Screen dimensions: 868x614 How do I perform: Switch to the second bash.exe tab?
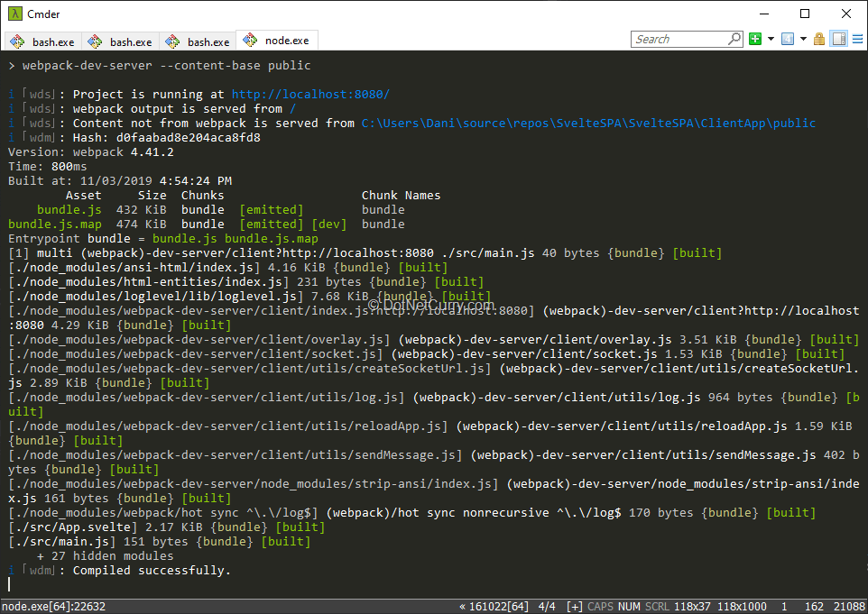(x=121, y=41)
